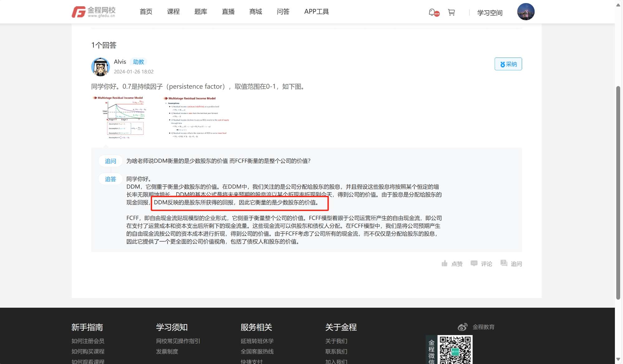623x364 pixels.
Task: Open the shopping cart icon
Action: (451, 12)
